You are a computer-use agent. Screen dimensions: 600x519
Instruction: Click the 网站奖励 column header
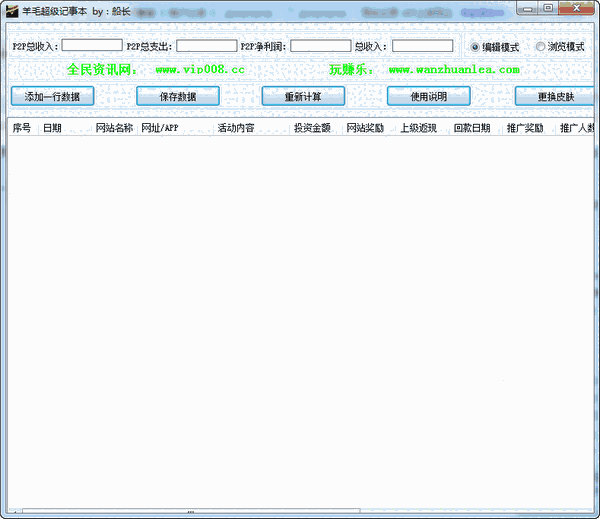click(369, 128)
